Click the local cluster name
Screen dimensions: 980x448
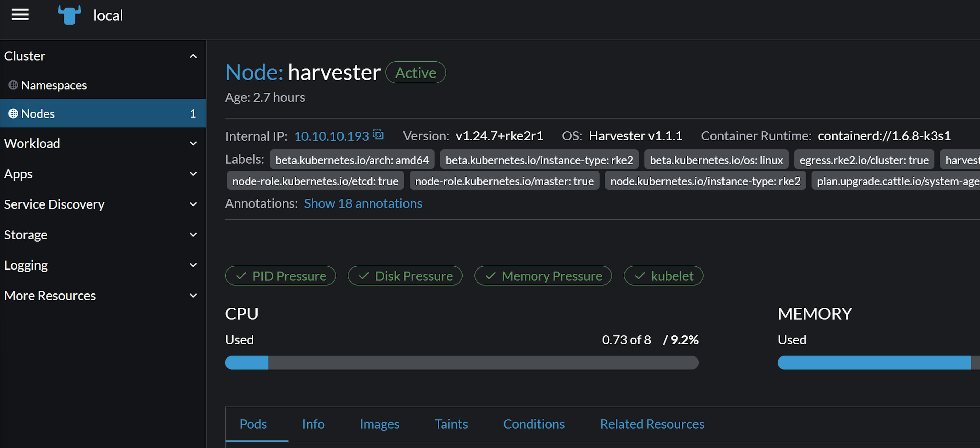tap(108, 16)
